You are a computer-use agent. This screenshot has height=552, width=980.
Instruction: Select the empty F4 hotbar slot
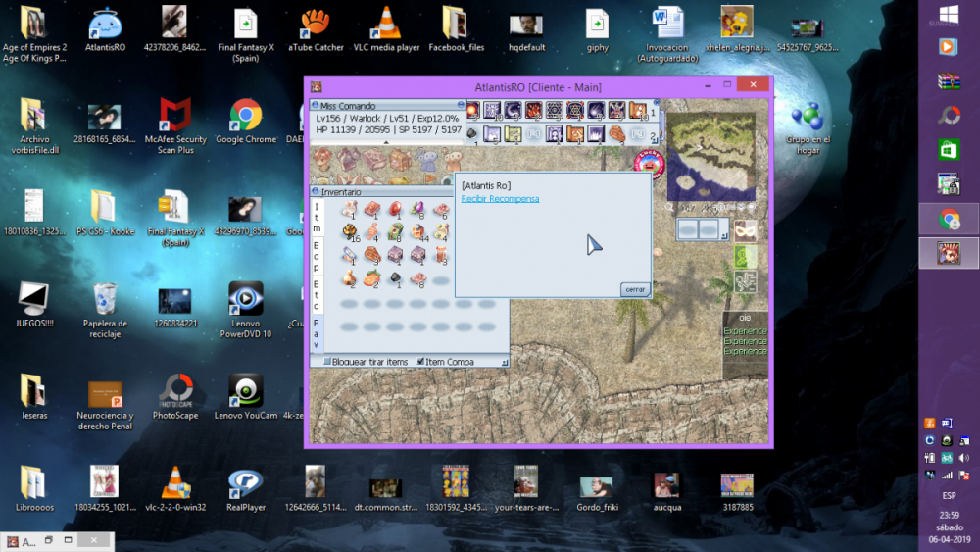[x=534, y=133]
